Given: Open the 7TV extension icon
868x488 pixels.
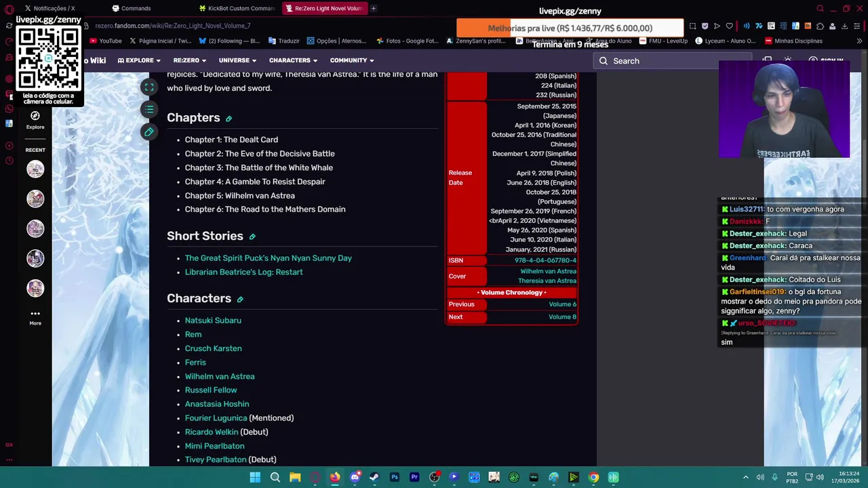Looking at the screenshot, I should coord(759,26).
